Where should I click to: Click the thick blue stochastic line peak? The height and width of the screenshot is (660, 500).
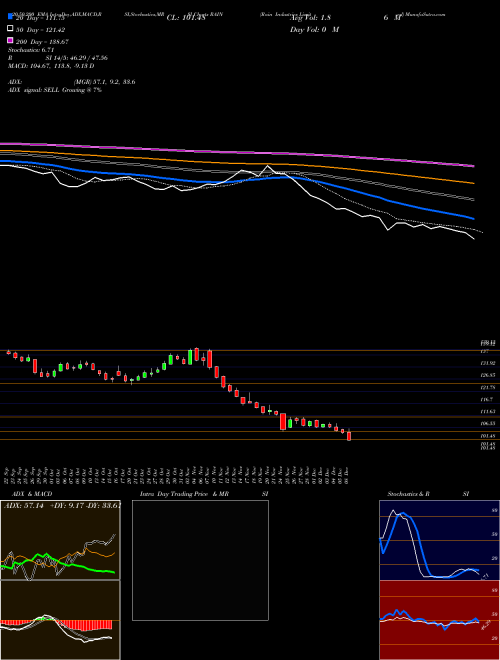(x=403, y=514)
